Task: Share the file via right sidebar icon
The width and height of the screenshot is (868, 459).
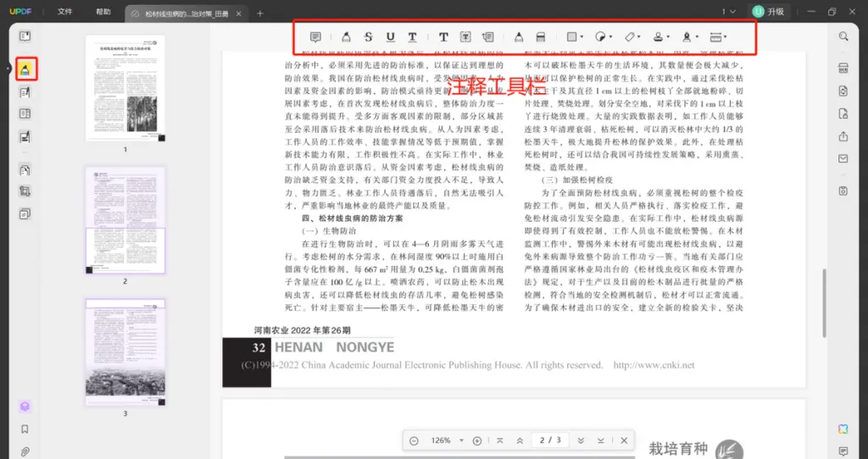Action: pos(843,136)
